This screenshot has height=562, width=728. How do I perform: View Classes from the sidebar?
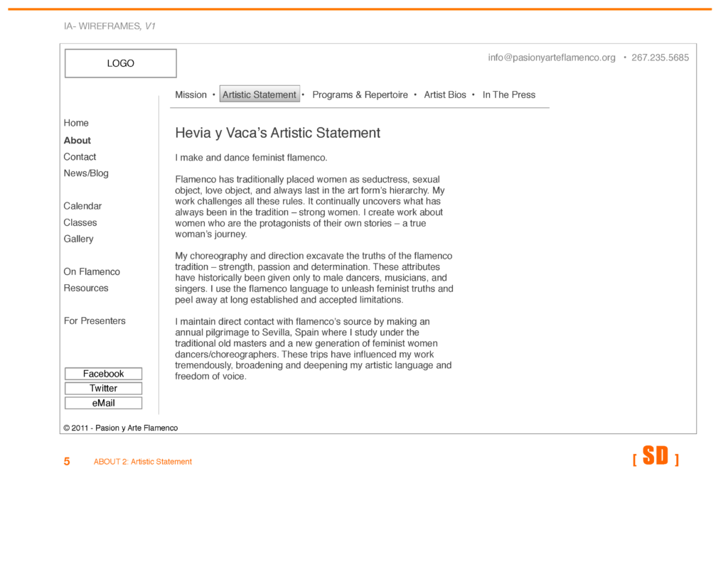click(80, 222)
